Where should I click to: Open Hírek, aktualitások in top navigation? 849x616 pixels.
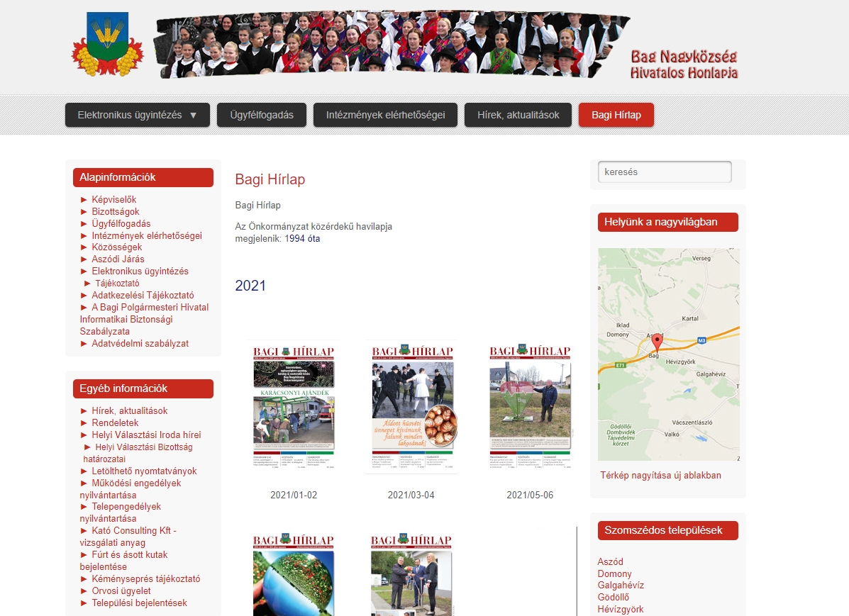(518, 115)
